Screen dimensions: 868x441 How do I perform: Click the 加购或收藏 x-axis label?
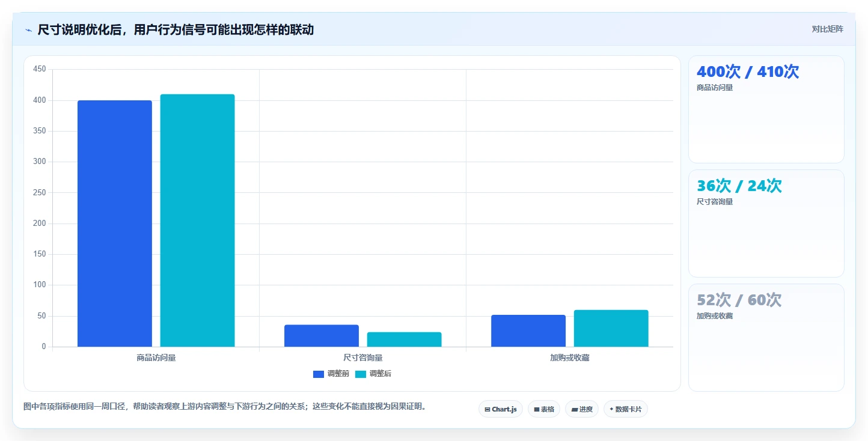tap(570, 357)
